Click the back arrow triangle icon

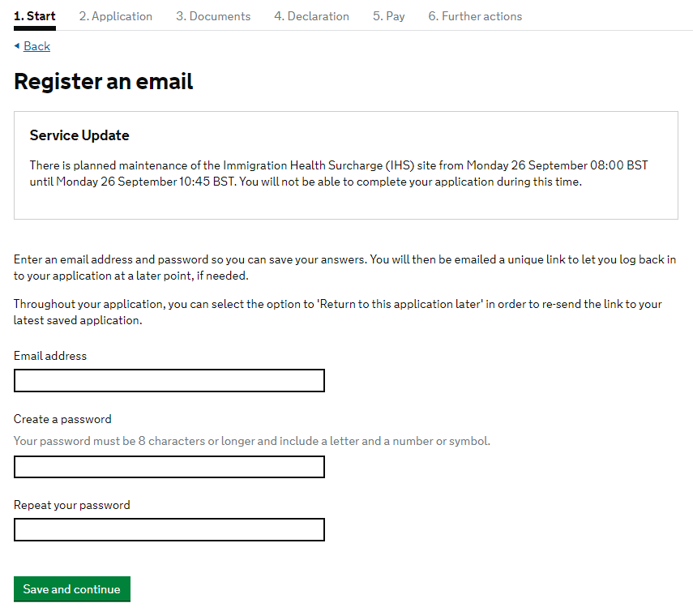tap(17, 45)
